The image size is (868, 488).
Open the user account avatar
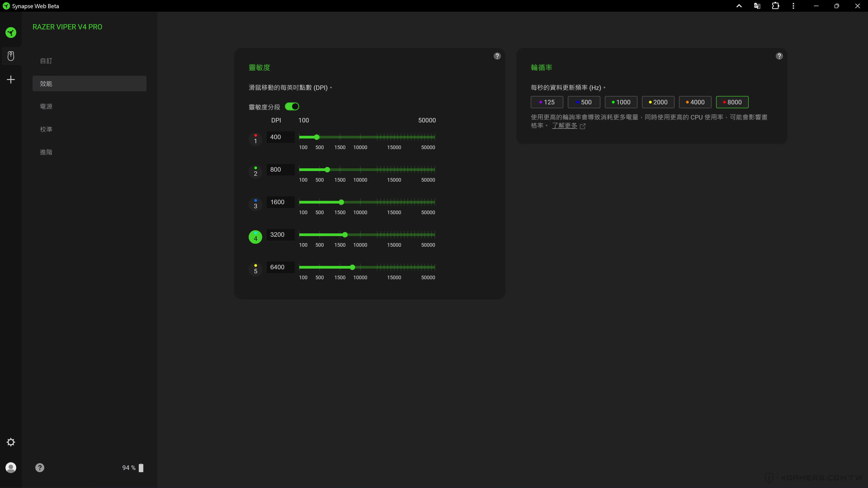point(11,467)
